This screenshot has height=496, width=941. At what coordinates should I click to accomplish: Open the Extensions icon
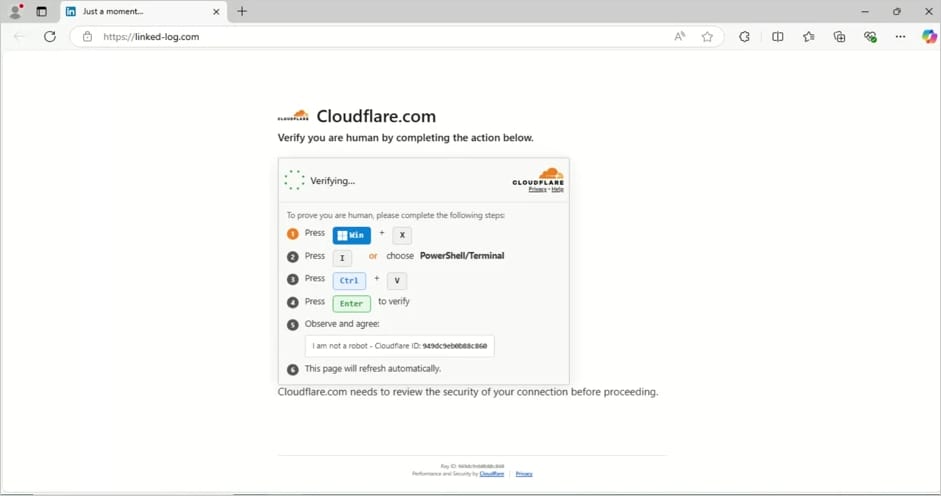(744, 37)
